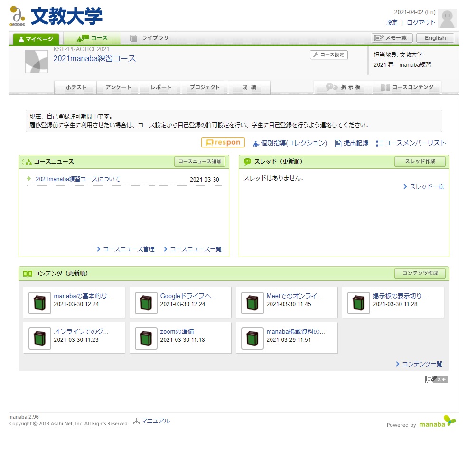The image size is (476, 449).
Task: Click the コースメンバーリスト list icon
Action: (x=380, y=143)
